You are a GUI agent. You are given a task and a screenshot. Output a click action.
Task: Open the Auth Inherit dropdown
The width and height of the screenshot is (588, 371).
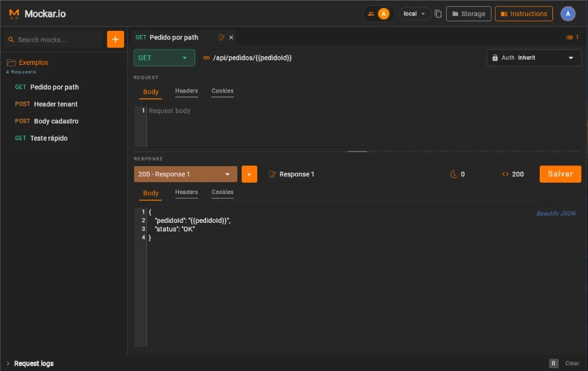[x=533, y=58]
